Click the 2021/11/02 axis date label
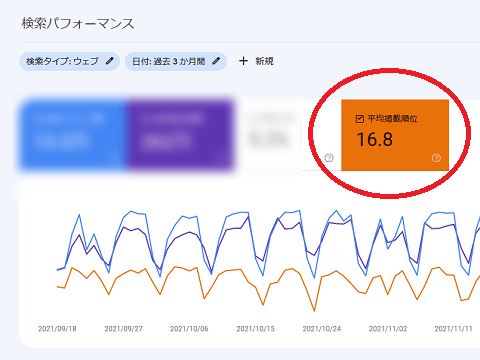 (388, 329)
